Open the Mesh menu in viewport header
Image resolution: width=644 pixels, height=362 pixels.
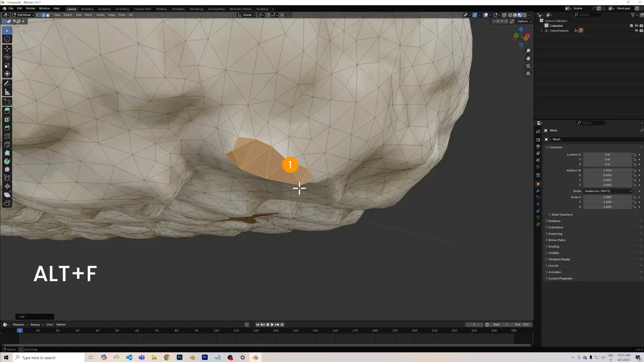(x=88, y=15)
